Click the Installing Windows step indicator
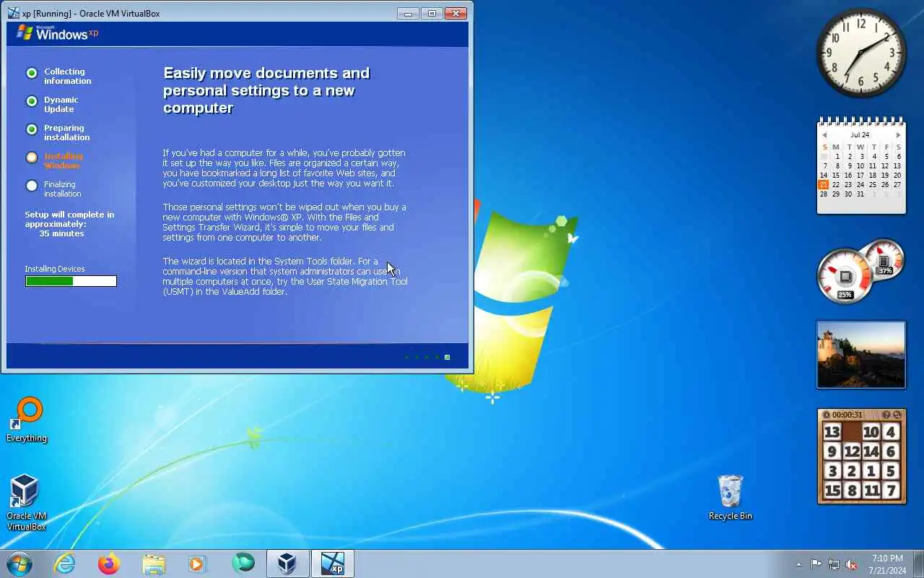This screenshot has height=578, width=924. [x=32, y=158]
